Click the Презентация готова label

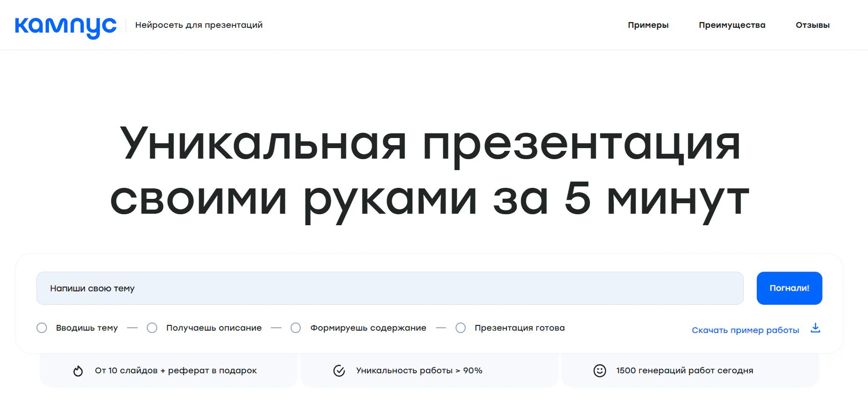pos(520,328)
